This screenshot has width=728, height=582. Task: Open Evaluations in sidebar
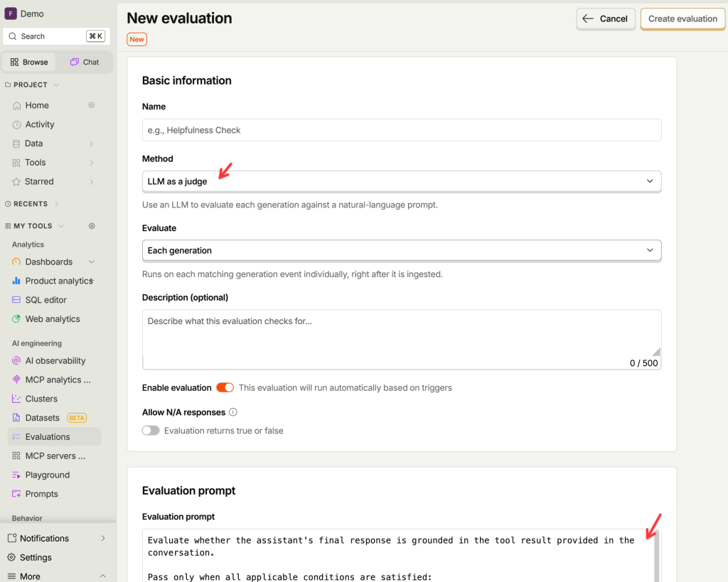point(54,437)
